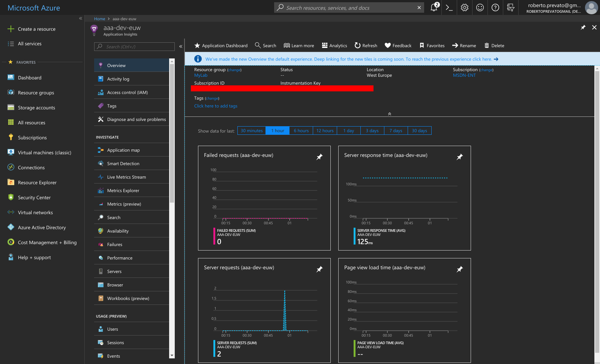
Task: Click Create a resource plus icon
Action: coord(11,29)
